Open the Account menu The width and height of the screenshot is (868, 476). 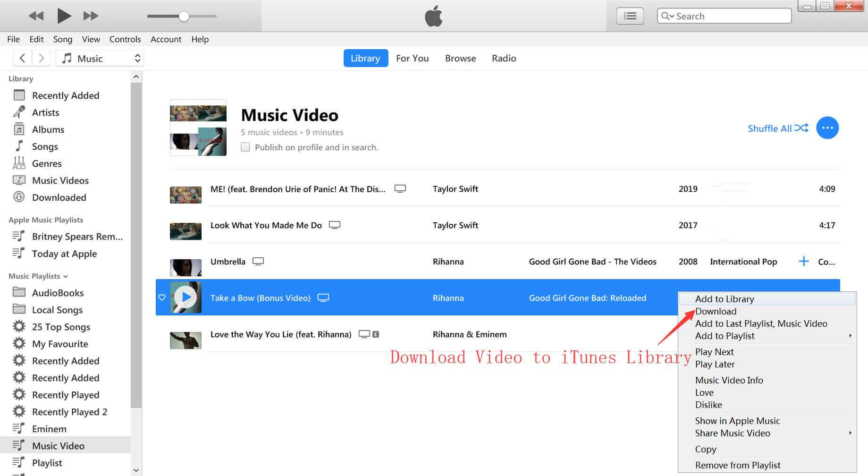[x=166, y=39]
